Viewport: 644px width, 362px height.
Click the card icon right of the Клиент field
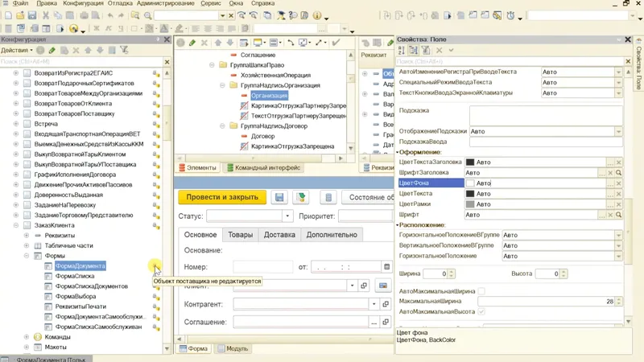(x=383, y=286)
